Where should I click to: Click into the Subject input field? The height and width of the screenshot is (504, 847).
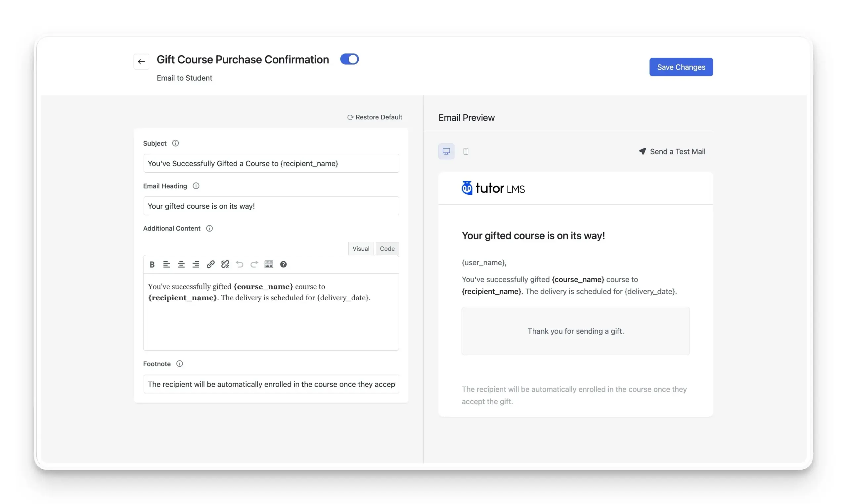(271, 163)
